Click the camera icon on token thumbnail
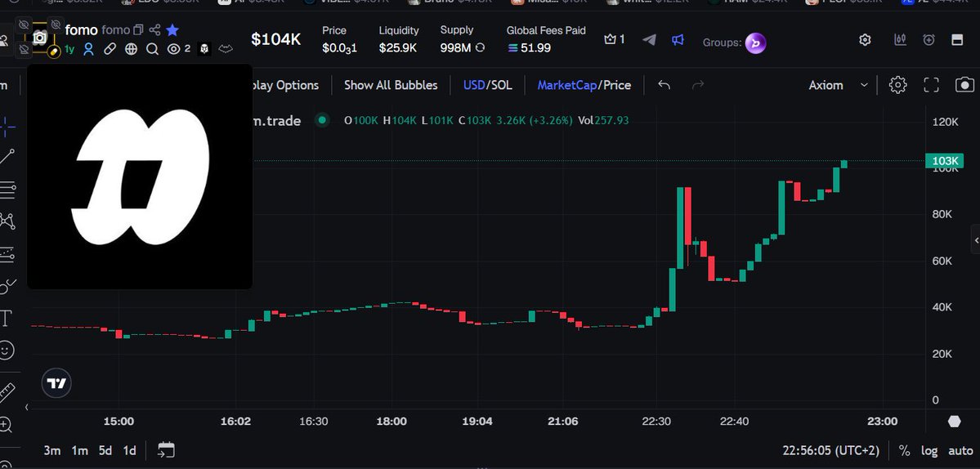The height and width of the screenshot is (469, 980). point(39,38)
